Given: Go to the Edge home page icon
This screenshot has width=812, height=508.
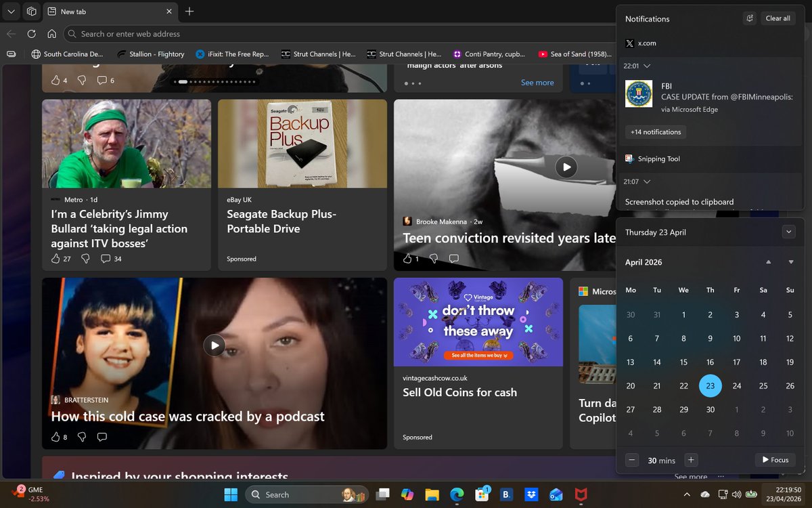Looking at the screenshot, I should [51, 34].
